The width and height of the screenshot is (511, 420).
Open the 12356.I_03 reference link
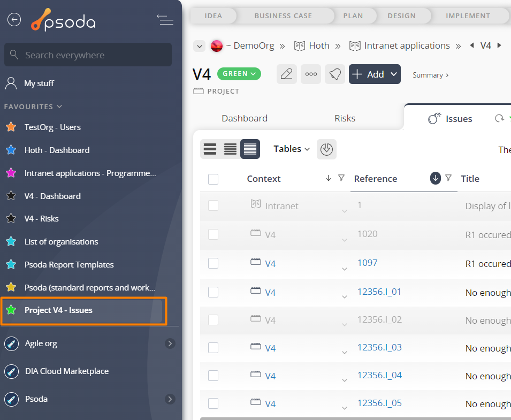379,347
